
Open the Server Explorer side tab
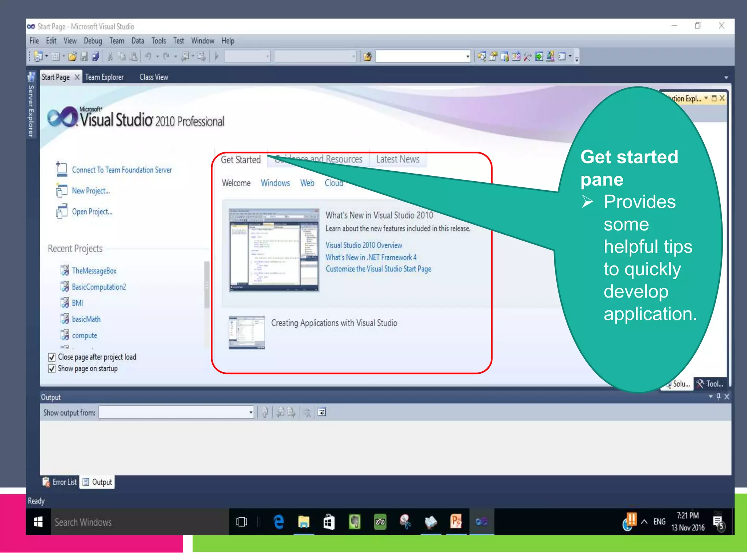pos(31,105)
